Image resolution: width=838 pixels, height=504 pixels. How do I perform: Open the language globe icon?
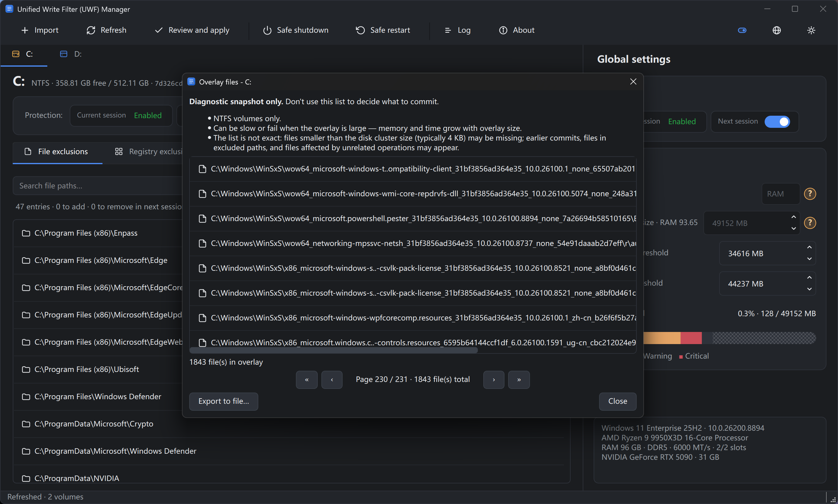click(x=776, y=30)
